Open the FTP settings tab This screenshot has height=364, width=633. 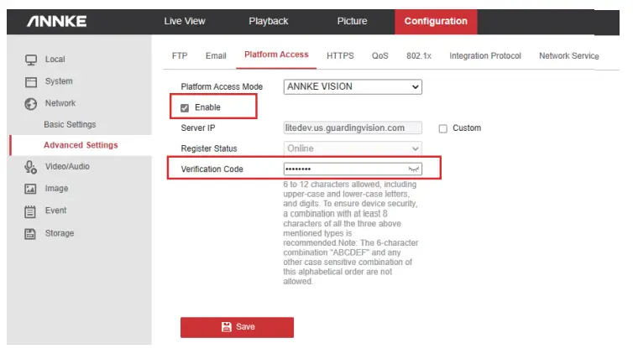tap(180, 55)
